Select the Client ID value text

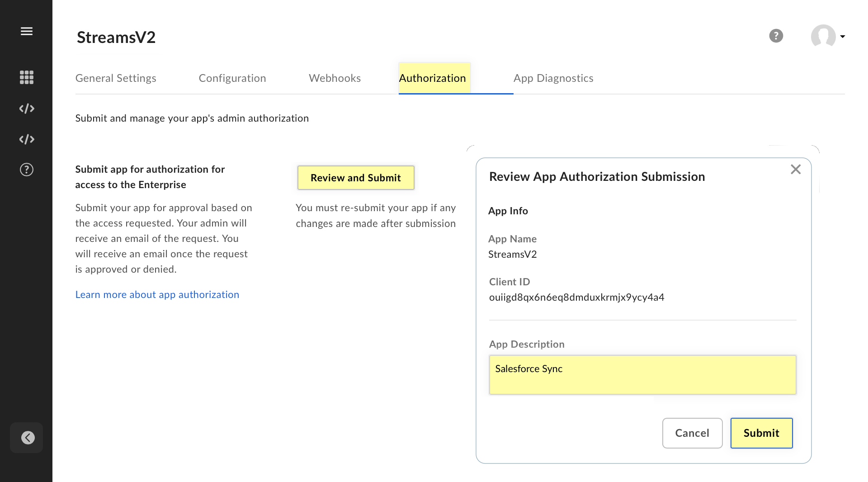tap(577, 297)
